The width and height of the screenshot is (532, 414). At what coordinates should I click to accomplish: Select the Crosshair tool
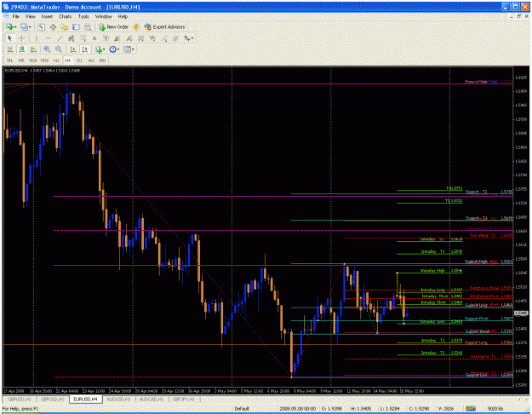(22, 38)
